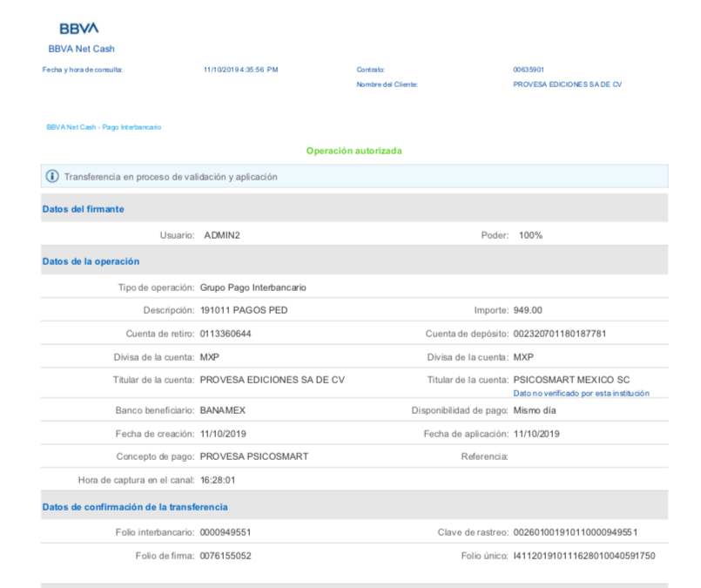Select payment concept 'PROVESA PSICOSMART'

tap(254, 456)
